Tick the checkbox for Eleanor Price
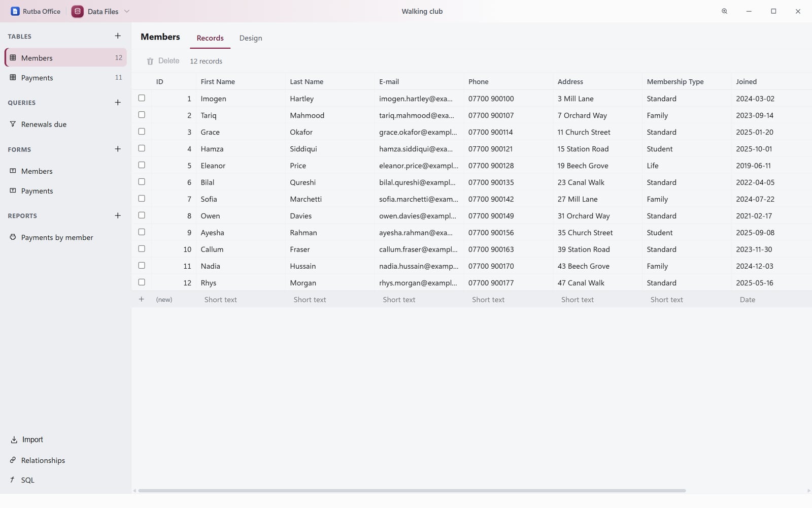 click(x=142, y=165)
